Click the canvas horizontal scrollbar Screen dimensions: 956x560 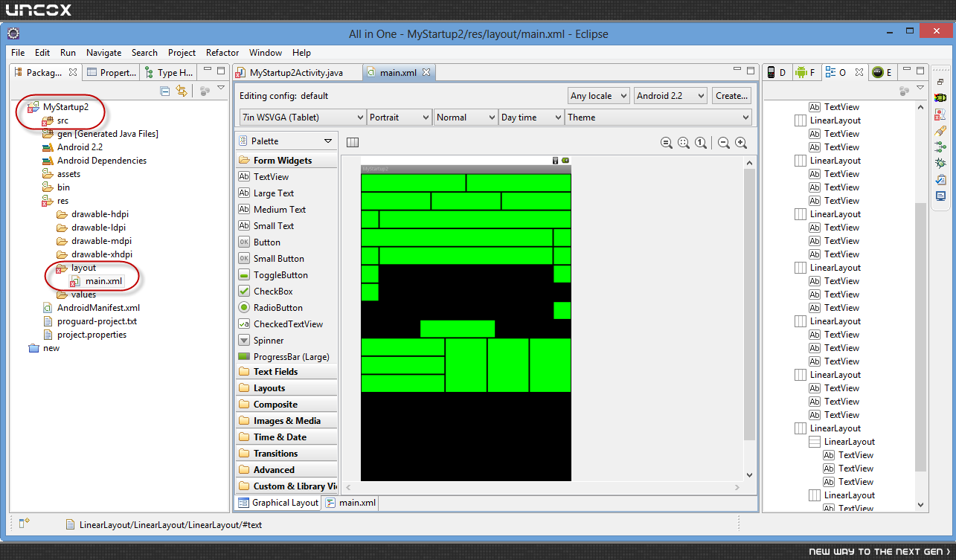pyautogui.click(x=542, y=487)
